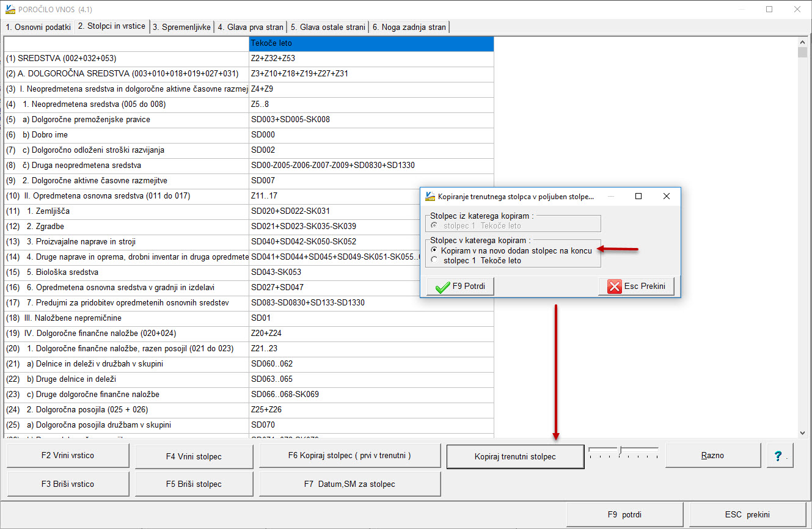Select row '(1) SREDSTVA (002+032+053)'

coord(126,59)
